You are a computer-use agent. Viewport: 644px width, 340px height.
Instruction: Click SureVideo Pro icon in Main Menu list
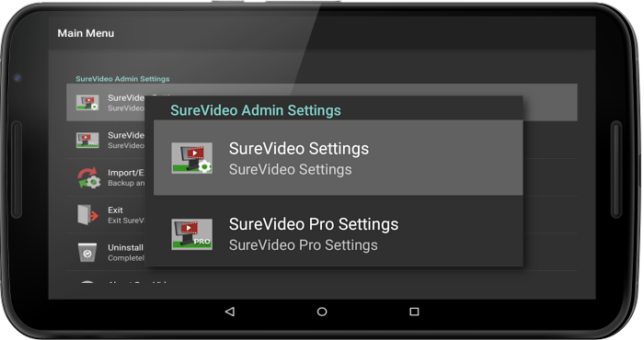coord(87,140)
